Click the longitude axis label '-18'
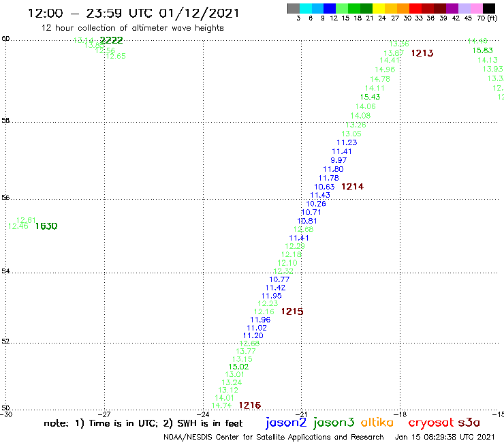 tap(400, 414)
